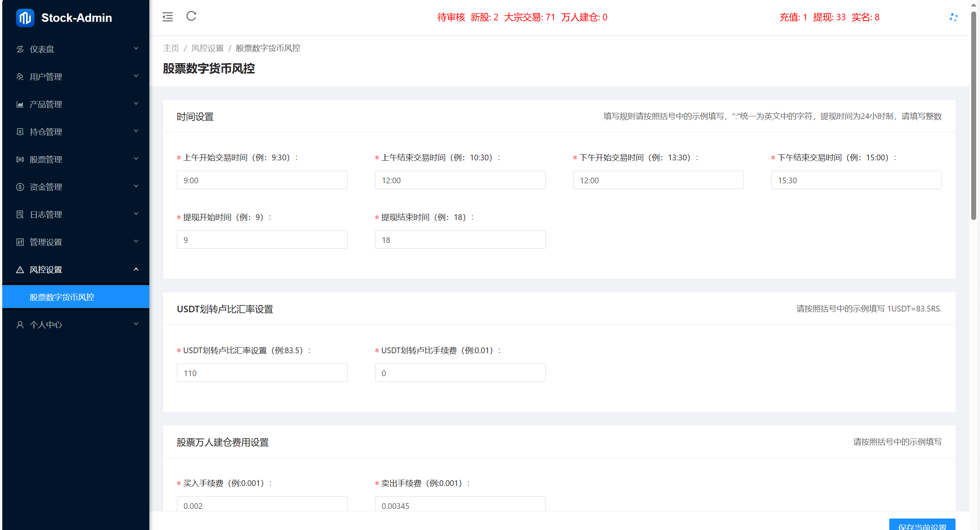Select the 股票管理 stock management icon
The width and height of the screenshot is (980, 530).
(20, 159)
